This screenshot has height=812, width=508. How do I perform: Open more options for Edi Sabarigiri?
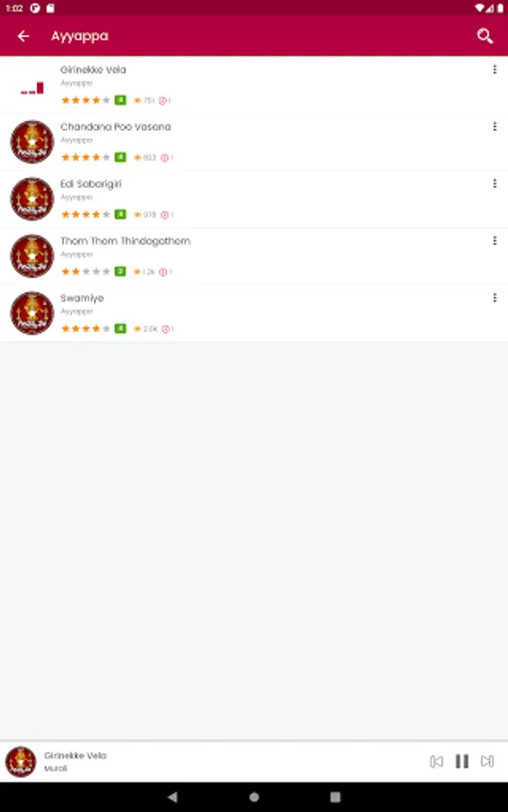tap(494, 183)
